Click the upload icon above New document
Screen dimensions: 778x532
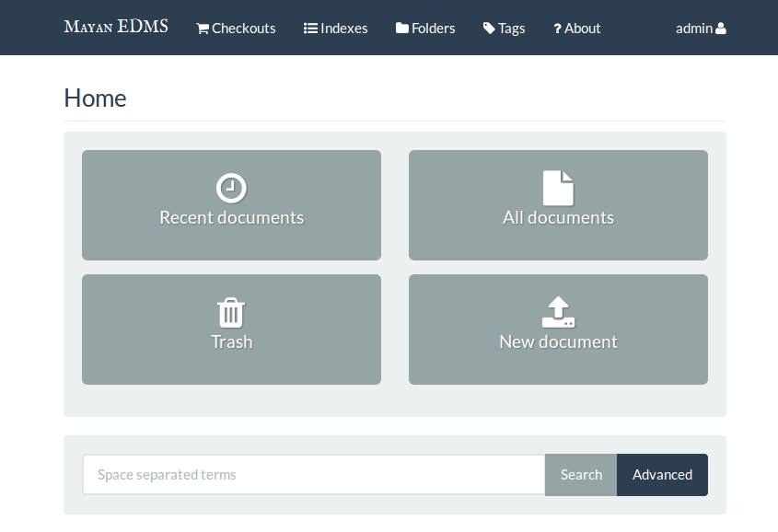[558, 312]
